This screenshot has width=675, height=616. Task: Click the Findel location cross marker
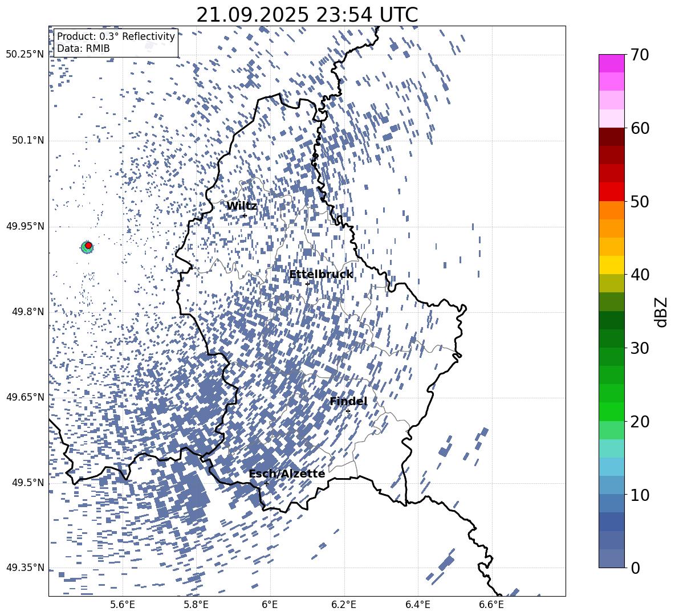[348, 411]
